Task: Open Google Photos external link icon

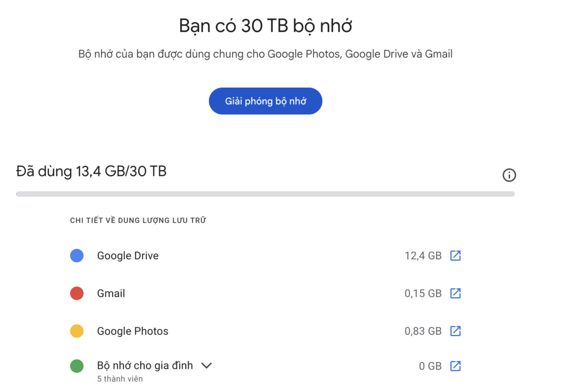Action: [455, 331]
